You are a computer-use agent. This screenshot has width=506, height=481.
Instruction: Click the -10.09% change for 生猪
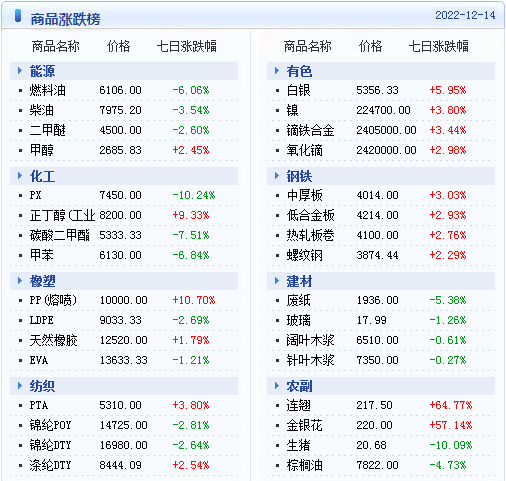coord(451,445)
